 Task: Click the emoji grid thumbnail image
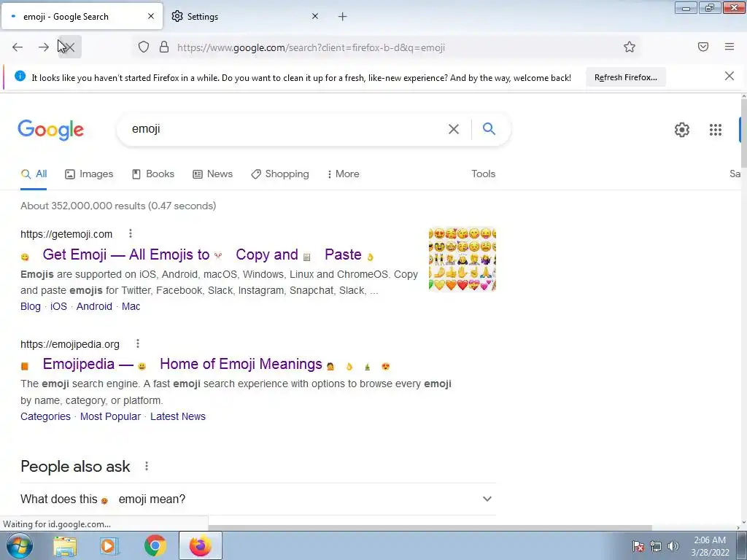(462, 259)
